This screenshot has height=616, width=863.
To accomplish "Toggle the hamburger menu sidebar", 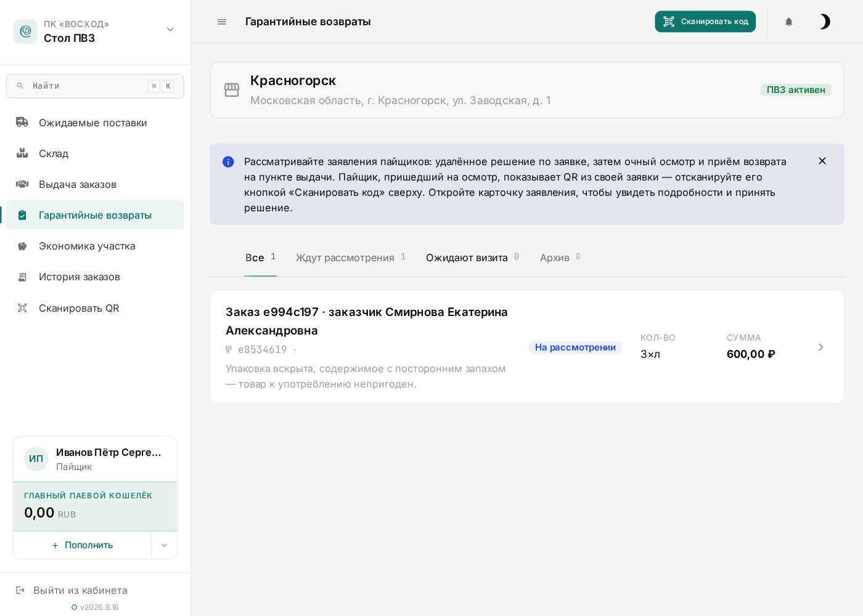I will coord(222,22).
